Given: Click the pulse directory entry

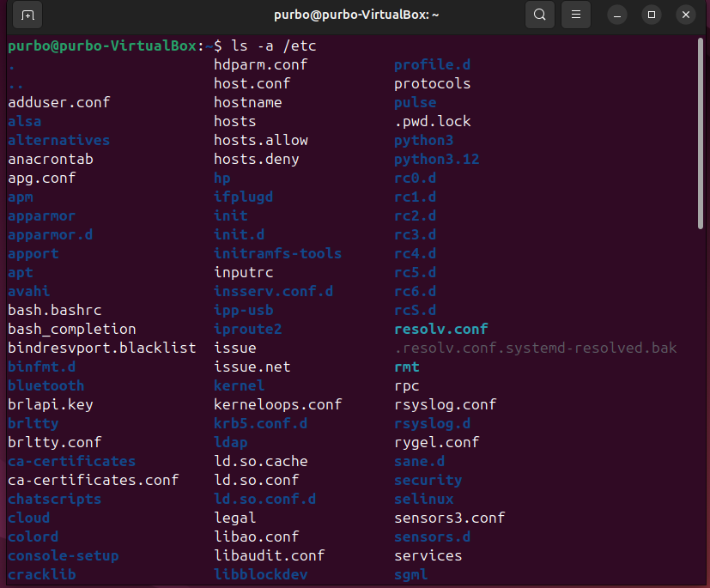Looking at the screenshot, I should (x=416, y=102).
